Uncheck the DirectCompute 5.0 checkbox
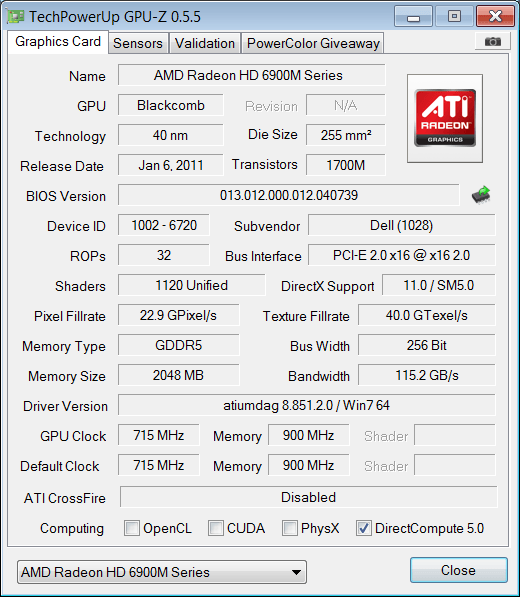Image resolution: width=520 pixels, height=597 pixels. tap(364, 528)
